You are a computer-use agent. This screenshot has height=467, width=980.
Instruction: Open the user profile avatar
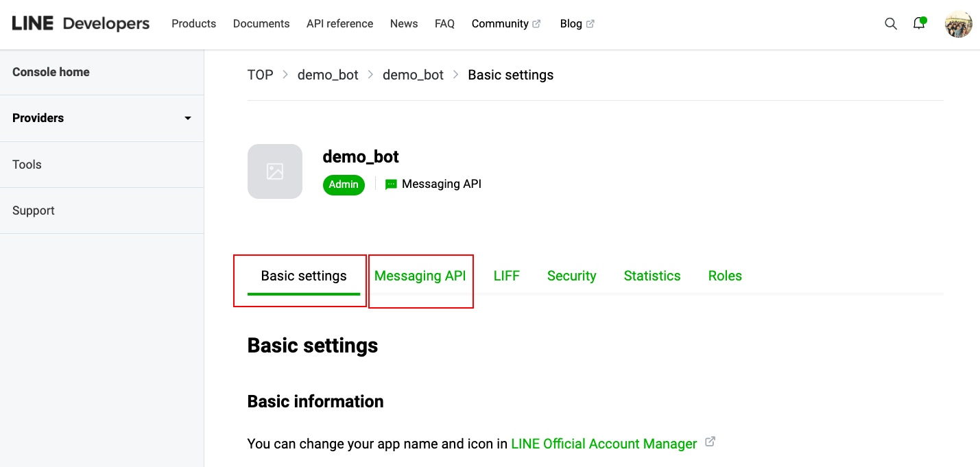[x=958, y=24]
